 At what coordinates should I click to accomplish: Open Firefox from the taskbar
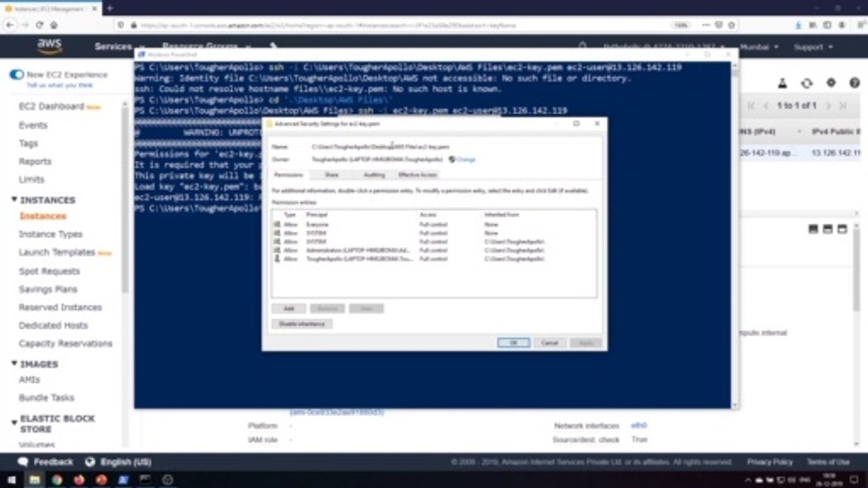pos(79,480)
